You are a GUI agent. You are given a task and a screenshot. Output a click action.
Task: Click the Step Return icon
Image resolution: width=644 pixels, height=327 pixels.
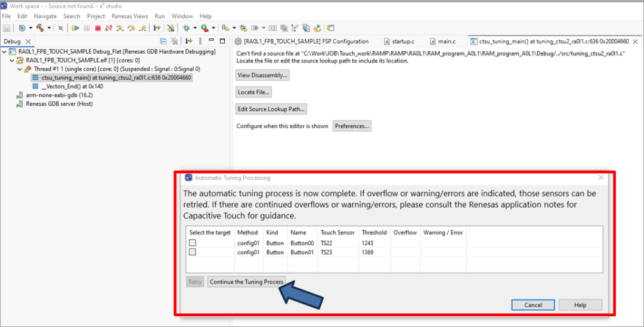coord(143,28)
